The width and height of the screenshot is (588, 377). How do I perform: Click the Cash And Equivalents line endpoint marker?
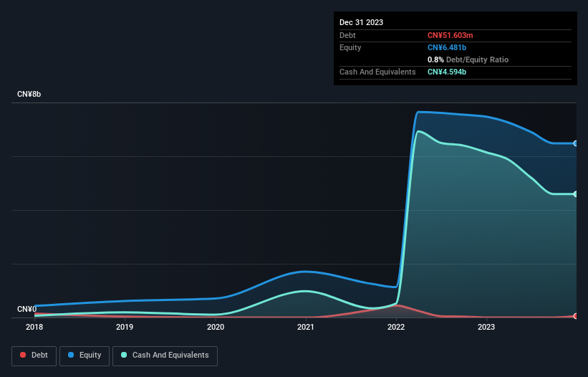tap(575, 194)
